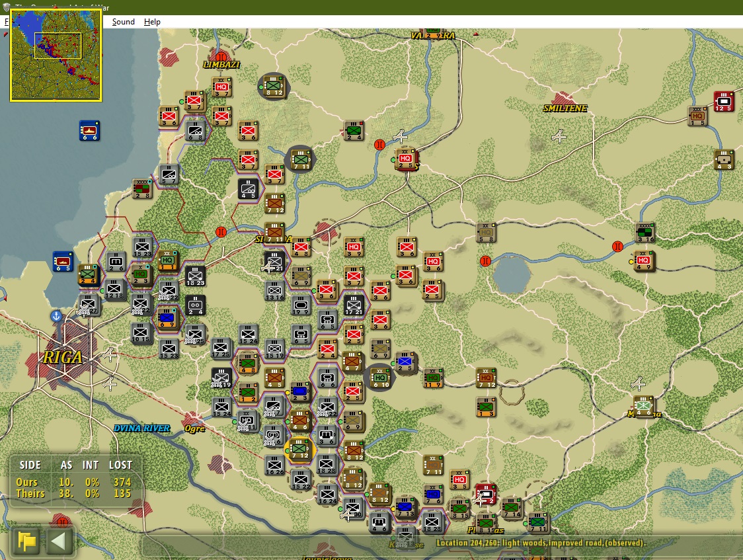This screenshot has height=560, width=743.
Task: Select the XXXX red-green unit 2-8
Action: pyautogui.click(x=142, y=188)
